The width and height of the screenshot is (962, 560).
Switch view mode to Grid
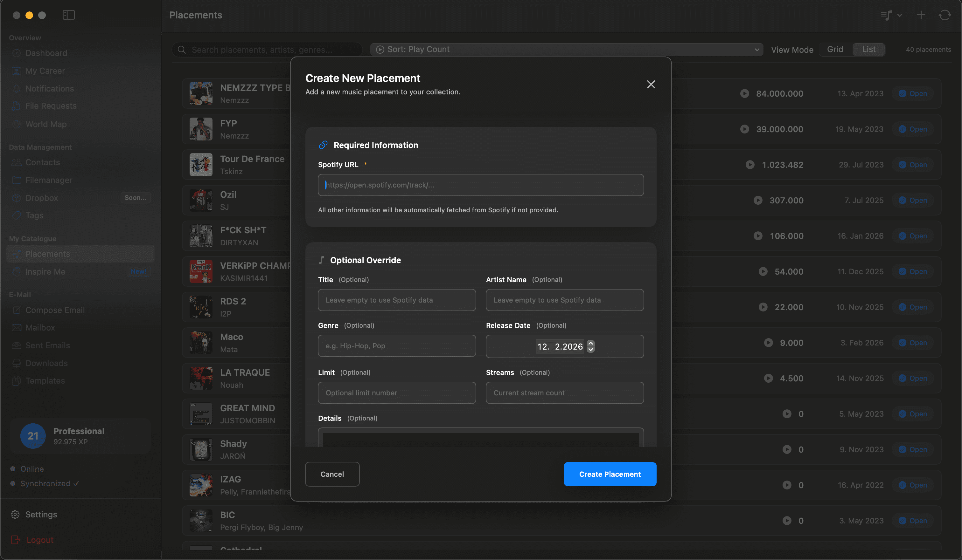(835, 49)
